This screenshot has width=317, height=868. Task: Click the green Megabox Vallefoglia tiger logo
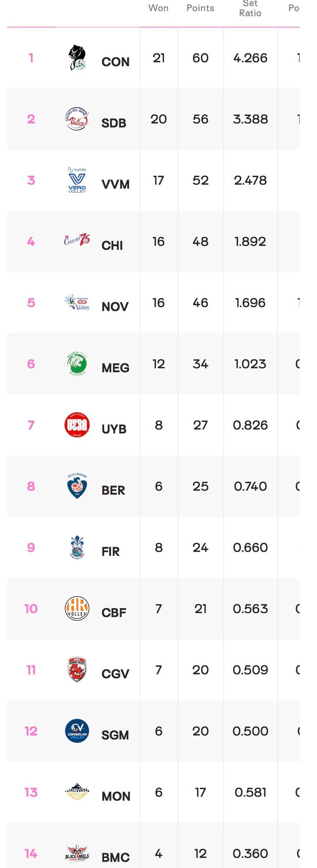click(x=77, y=364)
